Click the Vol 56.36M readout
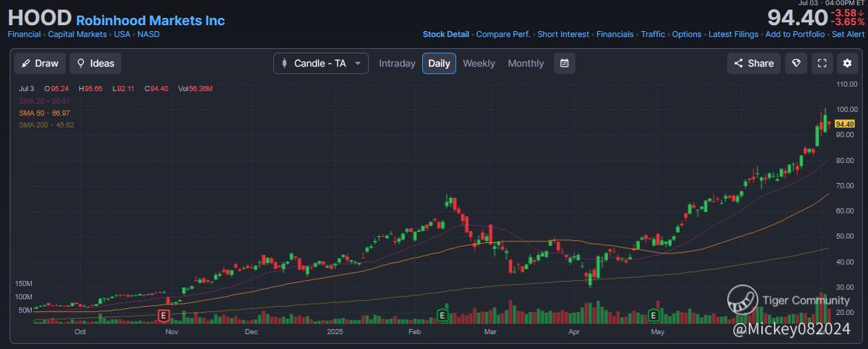Screen dimensions: 868x349 196,89
